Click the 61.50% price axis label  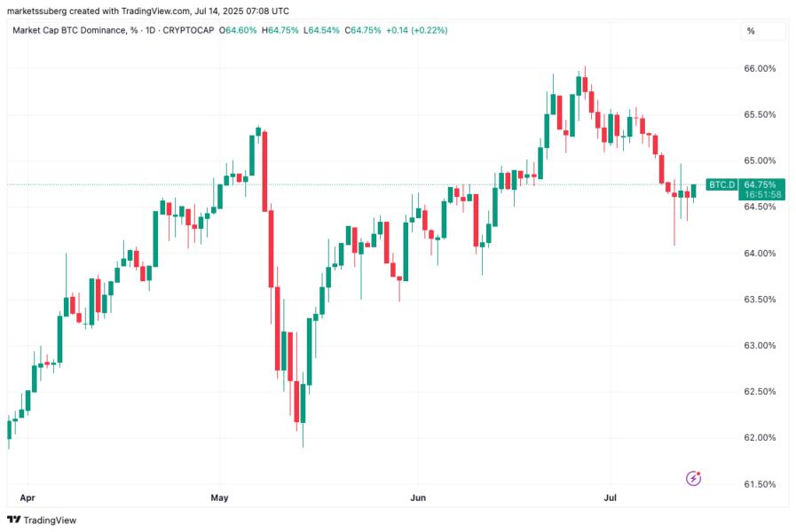point(760,484)
